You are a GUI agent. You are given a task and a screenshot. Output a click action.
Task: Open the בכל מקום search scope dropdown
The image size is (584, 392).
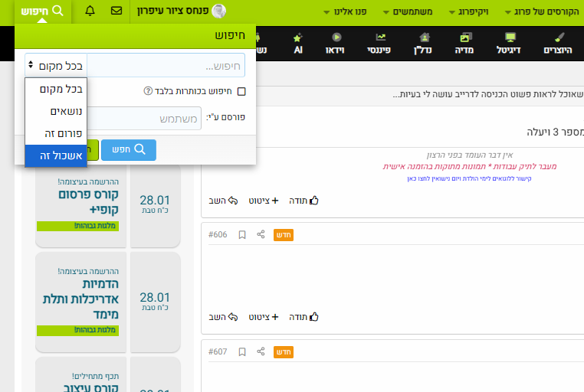point(56,65)
